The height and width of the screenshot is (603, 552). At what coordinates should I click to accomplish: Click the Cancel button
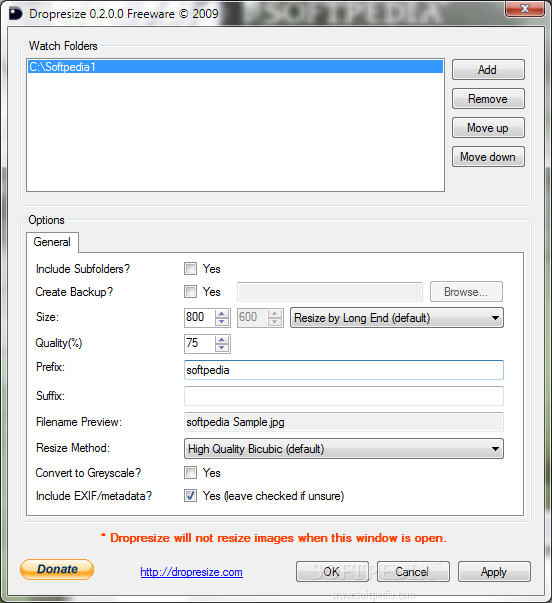pyautogui.click(x=413, y=572)
